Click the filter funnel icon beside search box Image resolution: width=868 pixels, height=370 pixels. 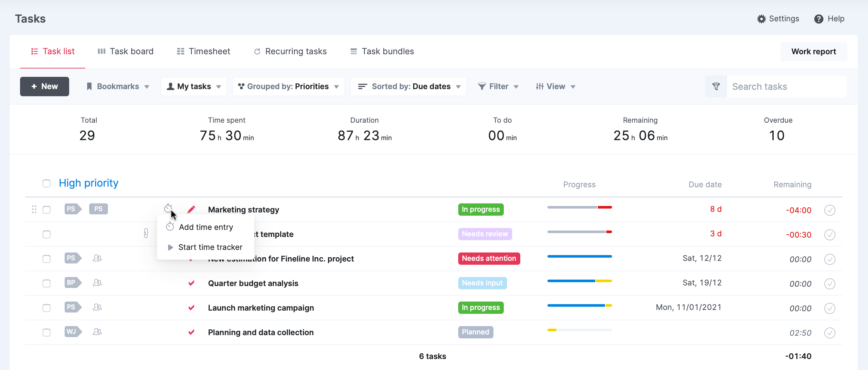(716, 87)
